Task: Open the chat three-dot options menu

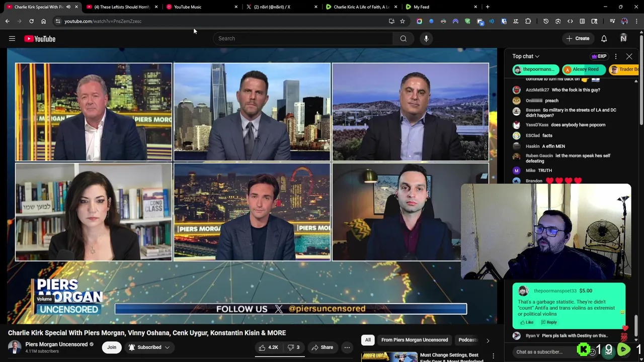Action: 616,56
